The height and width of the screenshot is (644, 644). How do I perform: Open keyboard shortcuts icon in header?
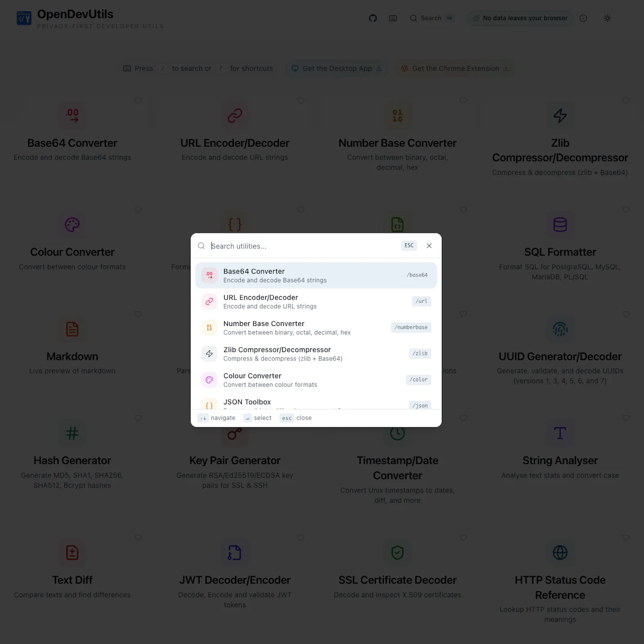coord(393,18)
